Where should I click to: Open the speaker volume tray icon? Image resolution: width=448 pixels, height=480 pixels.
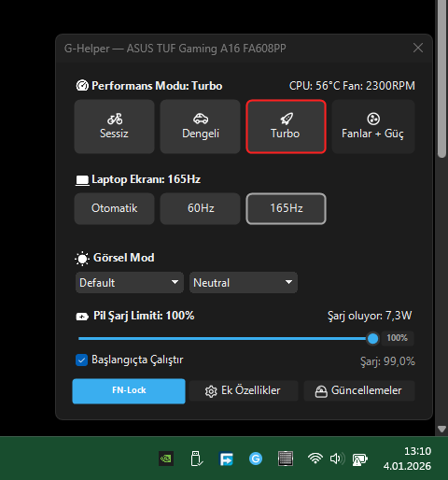[x=338, y=459]
